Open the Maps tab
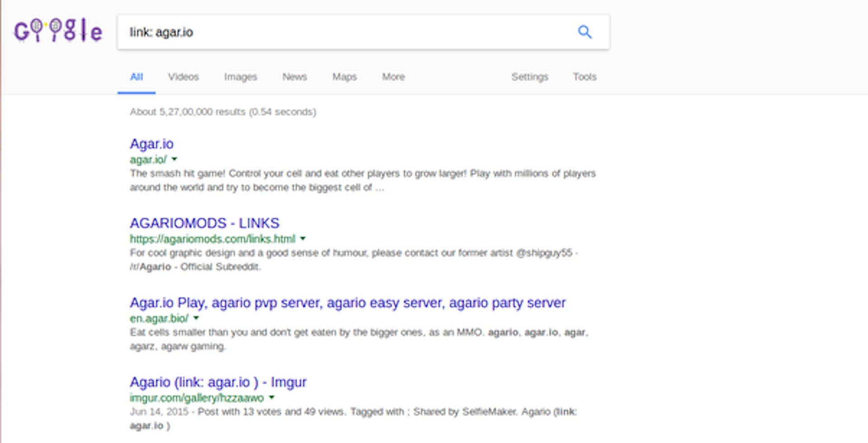868x443 pixels. click(x=344, y=77)
